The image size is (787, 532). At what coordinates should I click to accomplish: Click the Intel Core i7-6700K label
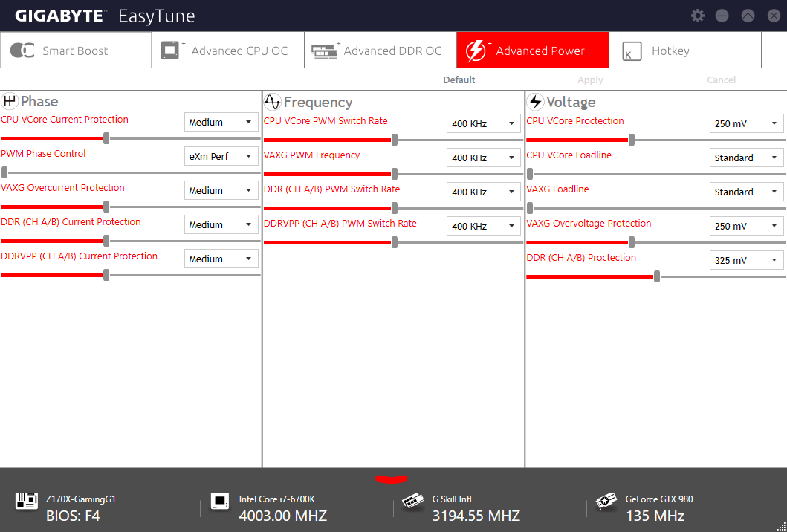(x=277, y=499)
